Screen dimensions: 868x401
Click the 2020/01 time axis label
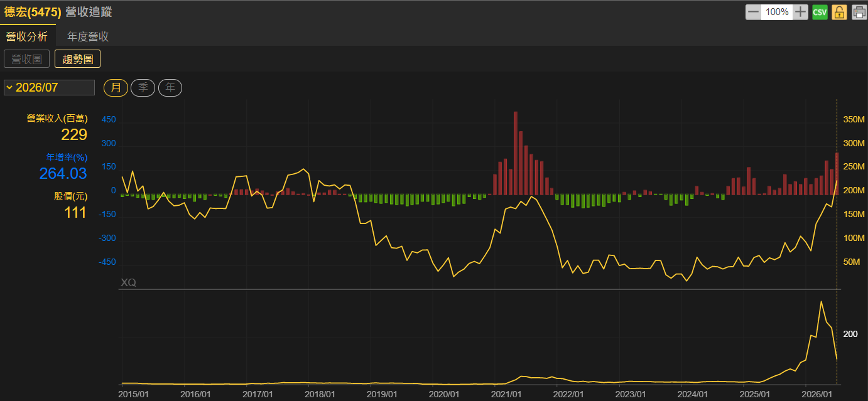(445, 394)
